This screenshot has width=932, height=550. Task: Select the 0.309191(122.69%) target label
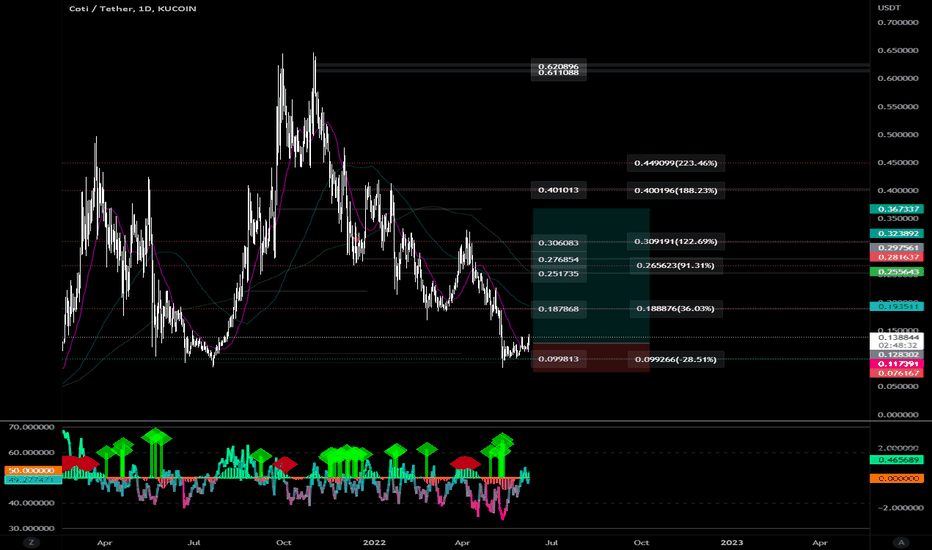click(675, 241)
